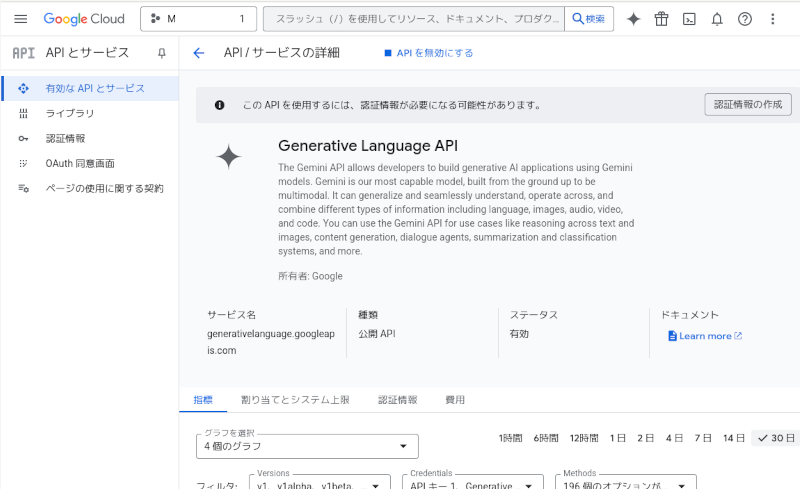This screenshot has height=489, width=800.
Task: Activate Cloud Shell terminal icon
Action: click(689, 19)
